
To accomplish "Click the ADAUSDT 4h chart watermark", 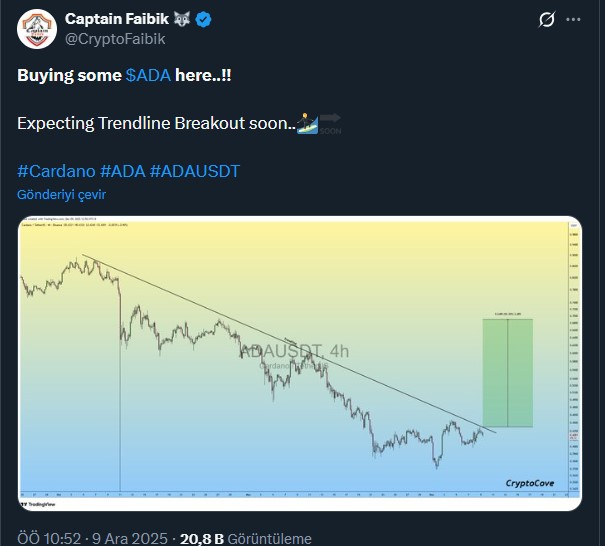I will 294,351.
